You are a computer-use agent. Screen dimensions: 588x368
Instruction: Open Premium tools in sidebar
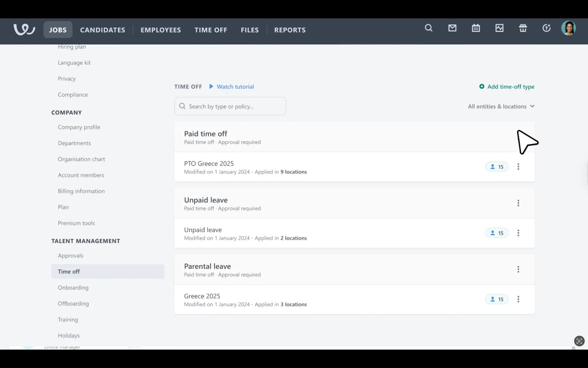tap(76, 223)
